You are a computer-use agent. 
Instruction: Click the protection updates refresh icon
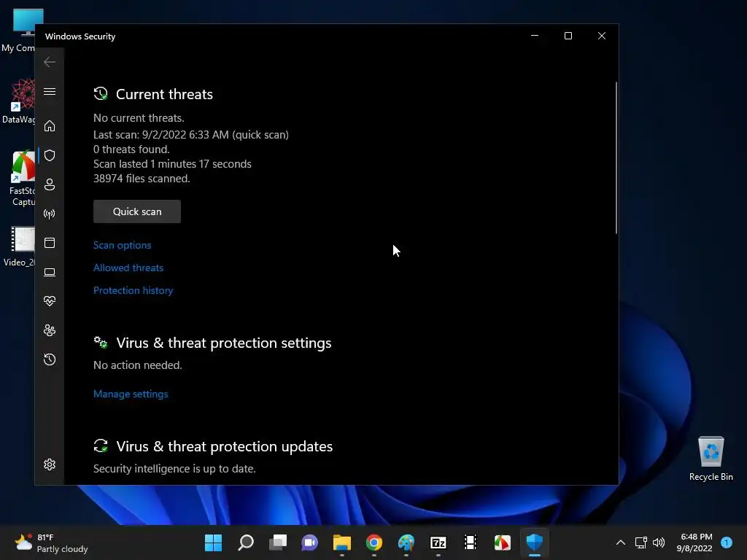point(101,446)
